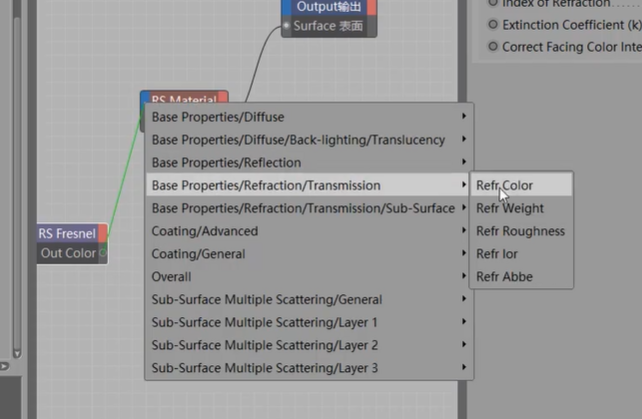Select the Output node header
The height and width of the screenshot is (419, 642).
coord(329,7)
